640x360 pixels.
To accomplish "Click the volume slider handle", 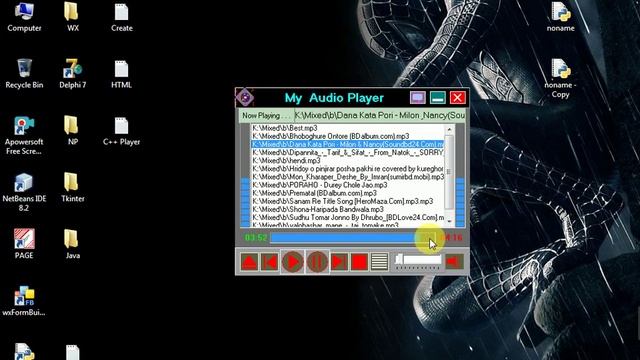I will [x=399, y=259].
